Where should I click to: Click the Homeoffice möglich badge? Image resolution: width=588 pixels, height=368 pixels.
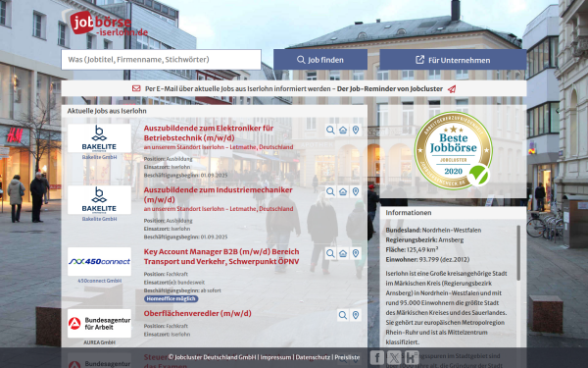tap(171, 299)
